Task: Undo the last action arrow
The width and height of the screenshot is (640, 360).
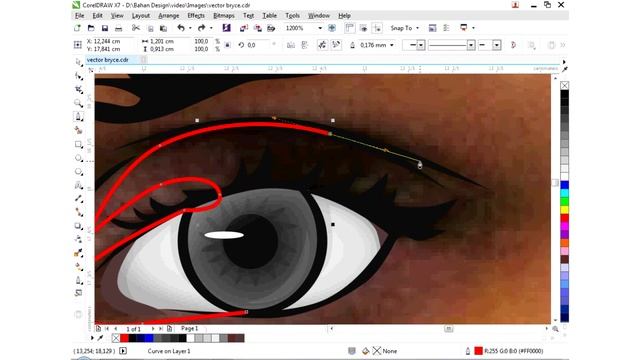Action: pyautogui.click(x=181, y=28)
